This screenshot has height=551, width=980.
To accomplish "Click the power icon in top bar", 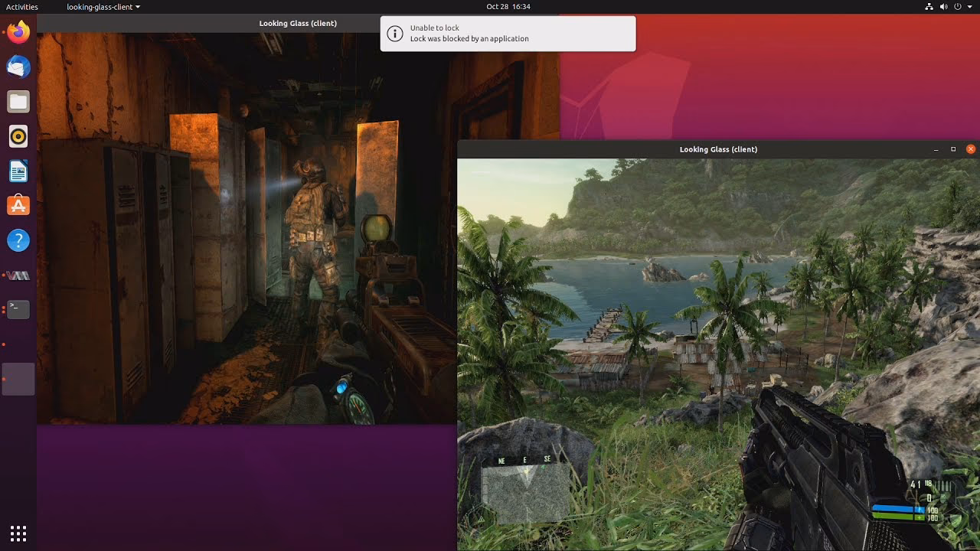I will [x=957, y=6].
